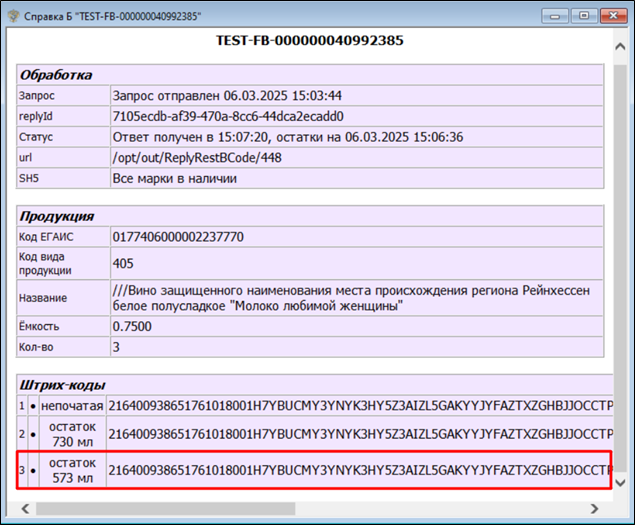Click the bullet marker in barcode row 2
This screenshot has height=525, width=635.
click(34, 434)
